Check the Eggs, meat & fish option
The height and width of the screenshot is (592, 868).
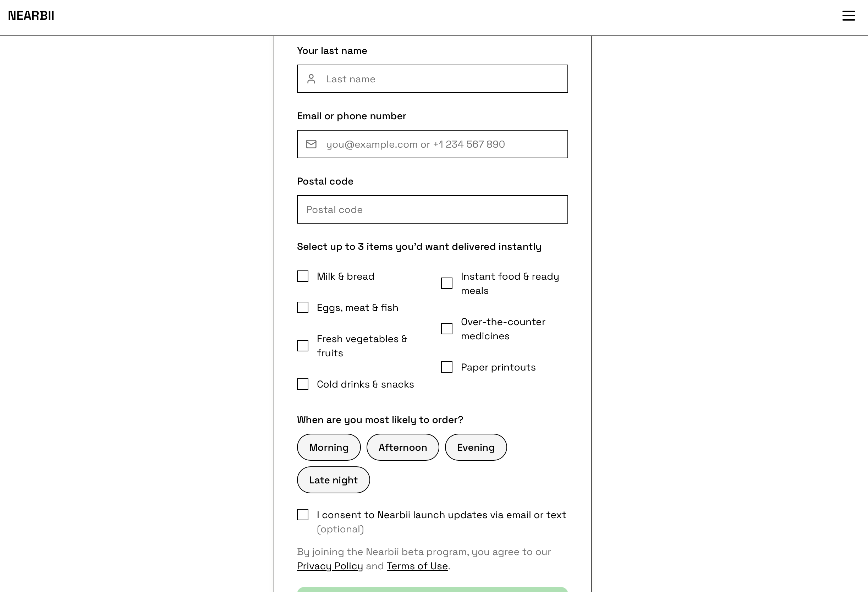(303, 307)
